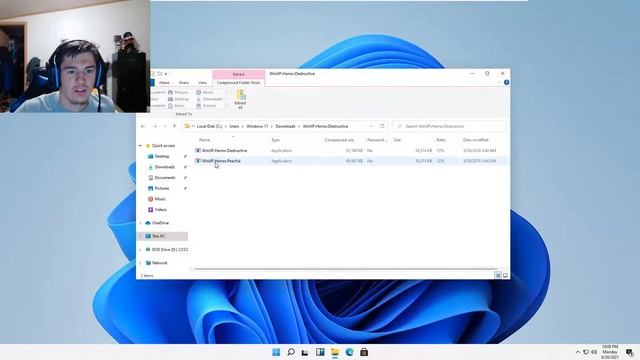Open Explorer Help question mark icon
The width and height of the screenshot is (640, 360).
(x=507, y=82)
